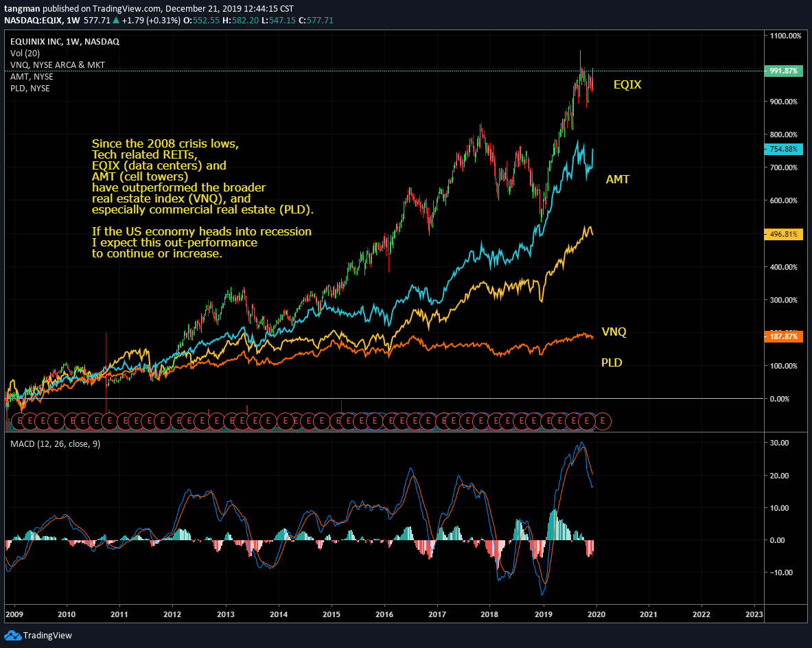Viewport: 812px width, 648px height.
Task: Click the rightmost earnings E marker
Action: tap(602, 421)
